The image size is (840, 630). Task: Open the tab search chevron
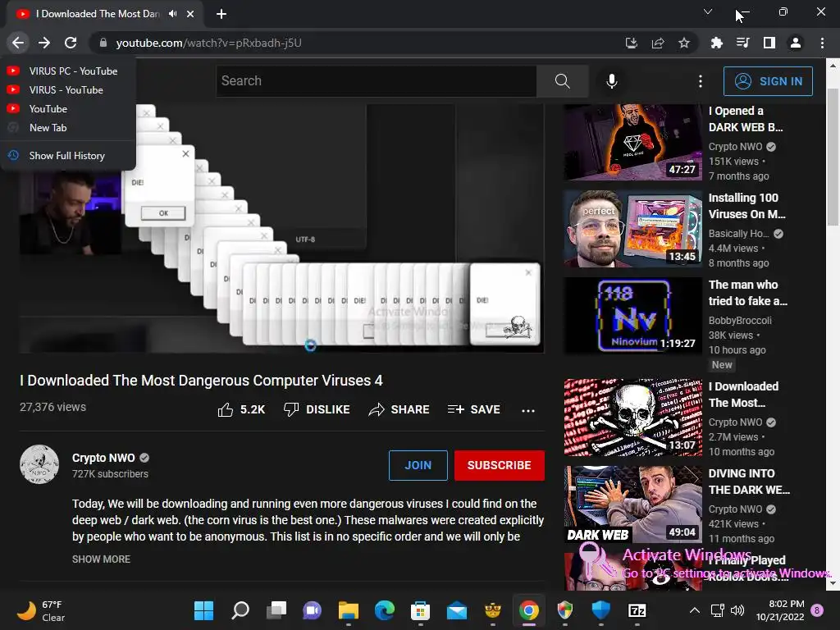click(x=708, y=11)
